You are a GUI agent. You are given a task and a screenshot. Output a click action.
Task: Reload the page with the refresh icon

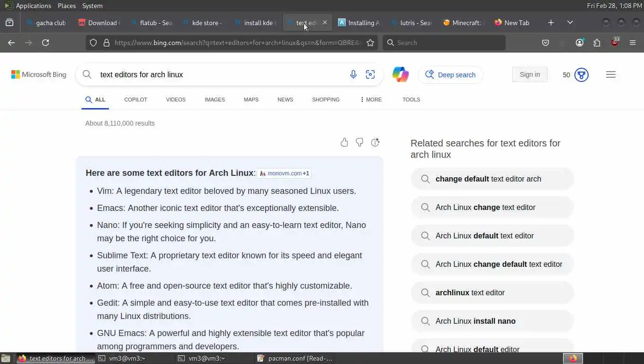pos(45,43)
